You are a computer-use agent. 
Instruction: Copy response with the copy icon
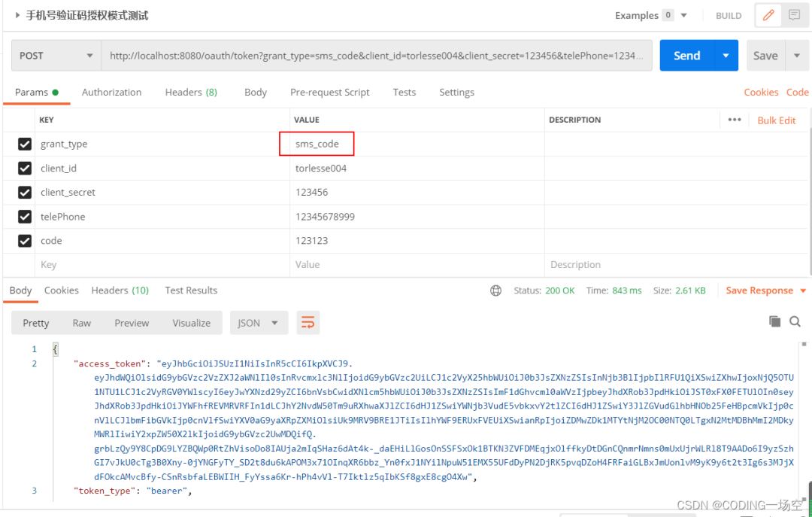point(774,321)
